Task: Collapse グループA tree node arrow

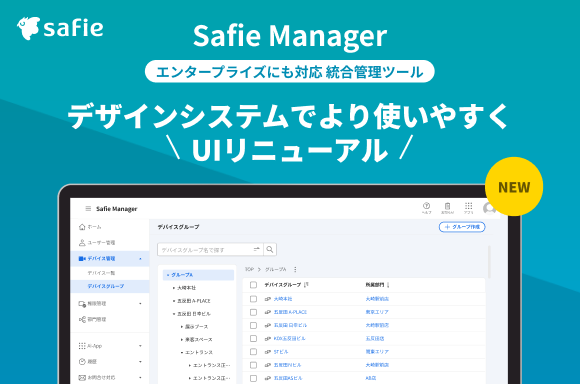Action: click(168, 275)
